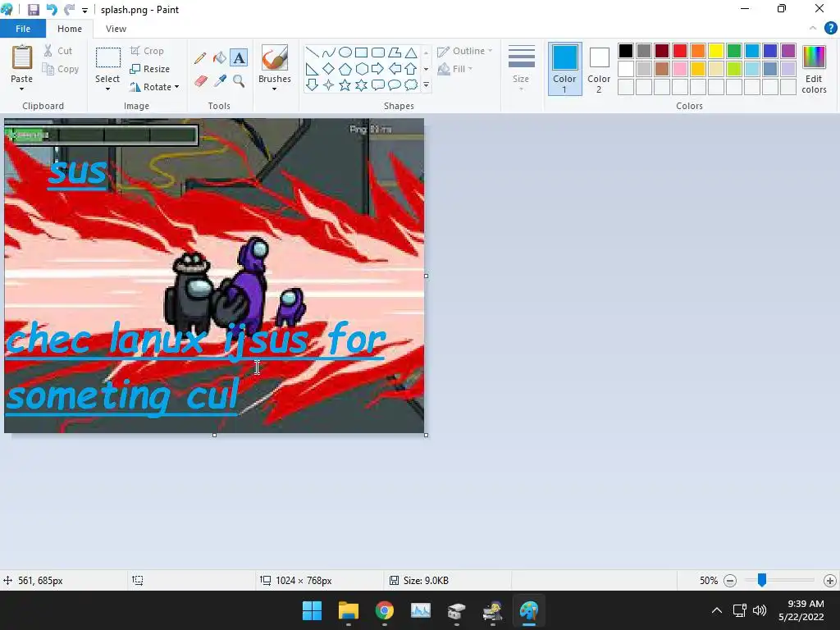The height and width of the screenshot is (630, 840).
Task: Activate Color 2 selector
Action: click(x=599, y=69)
